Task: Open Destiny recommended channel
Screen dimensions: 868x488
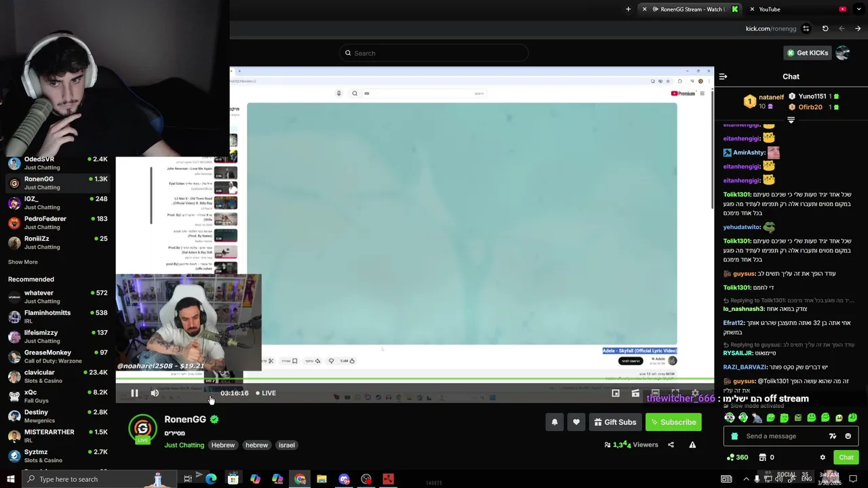Action: (x=58, y=416)
